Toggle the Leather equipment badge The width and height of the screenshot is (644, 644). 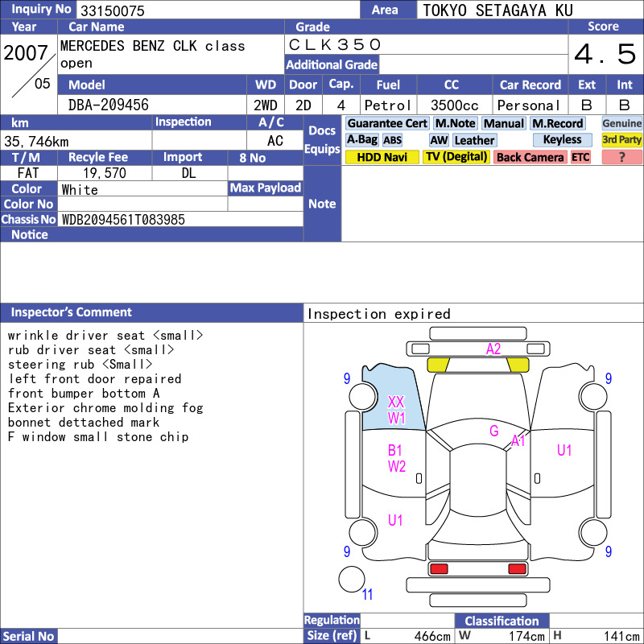[x=474, y=140]
